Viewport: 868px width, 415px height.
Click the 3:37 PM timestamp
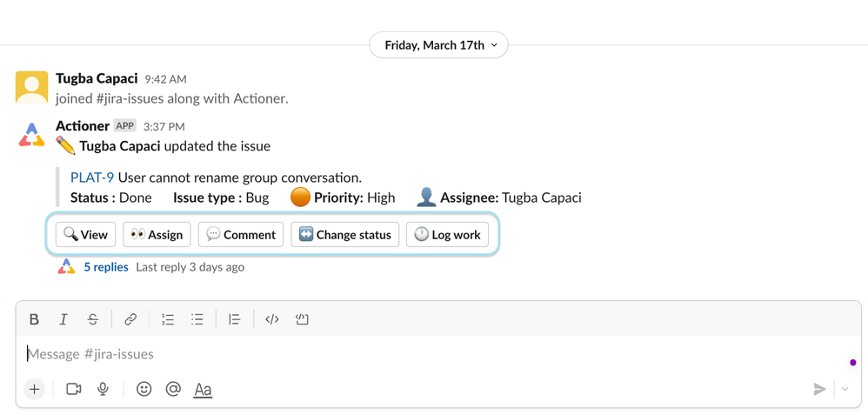pos(164,127)
